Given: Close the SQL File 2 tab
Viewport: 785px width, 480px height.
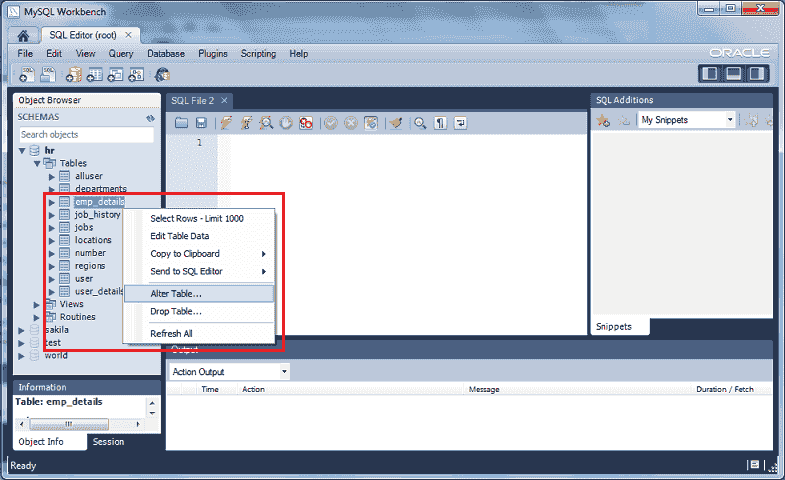Looking at the screenshot, I should click(224, 101).
